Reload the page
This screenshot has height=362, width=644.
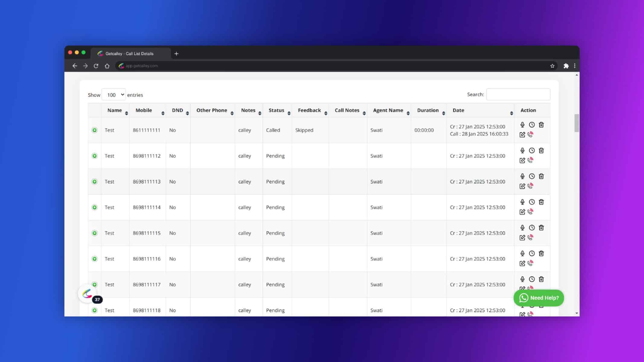(96, 66)
